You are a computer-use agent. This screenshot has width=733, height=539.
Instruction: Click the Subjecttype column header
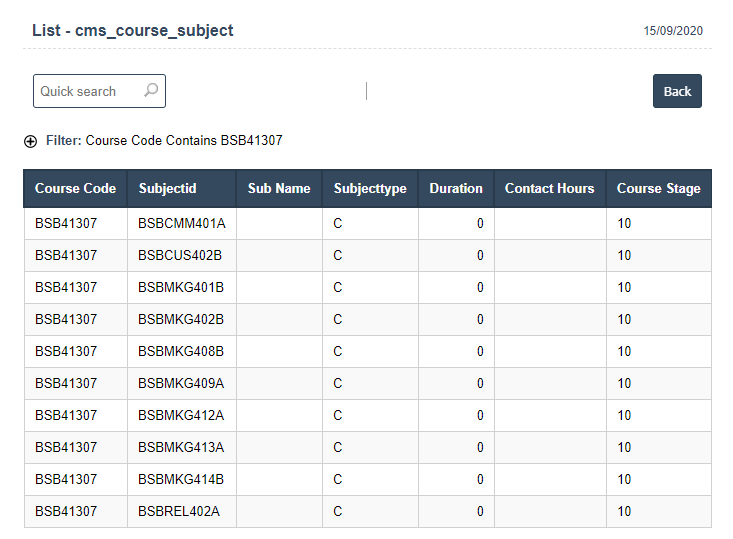tap(370, 188)
